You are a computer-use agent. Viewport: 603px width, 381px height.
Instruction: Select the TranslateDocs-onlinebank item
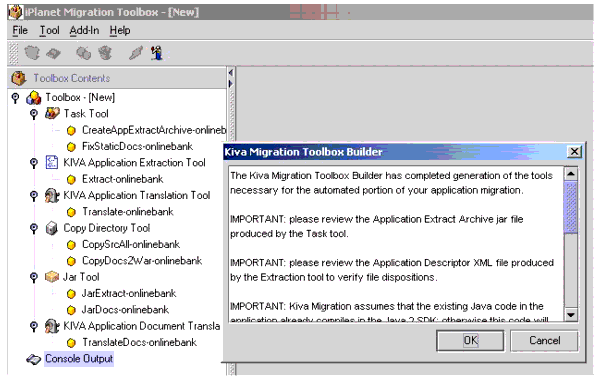139,343
